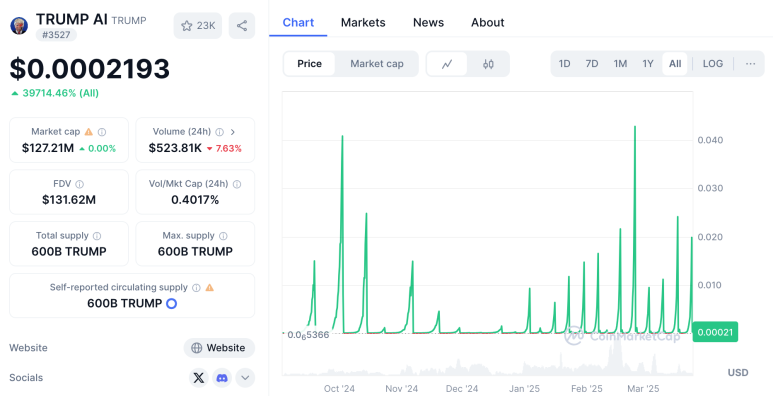Click the blue circle beside 600B TRUMP
The image size is (773, 396).
click(x=172, y=303)
